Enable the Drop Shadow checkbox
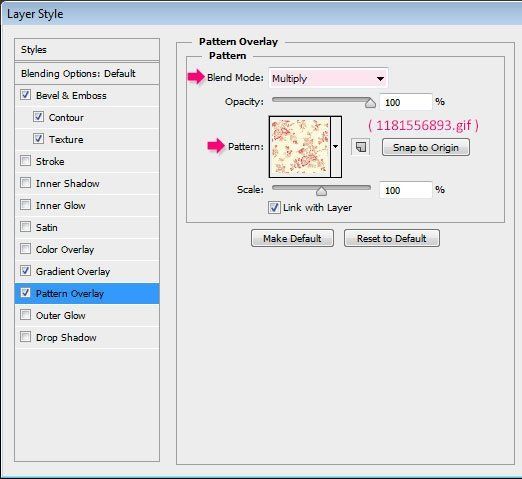 [25, 337]
